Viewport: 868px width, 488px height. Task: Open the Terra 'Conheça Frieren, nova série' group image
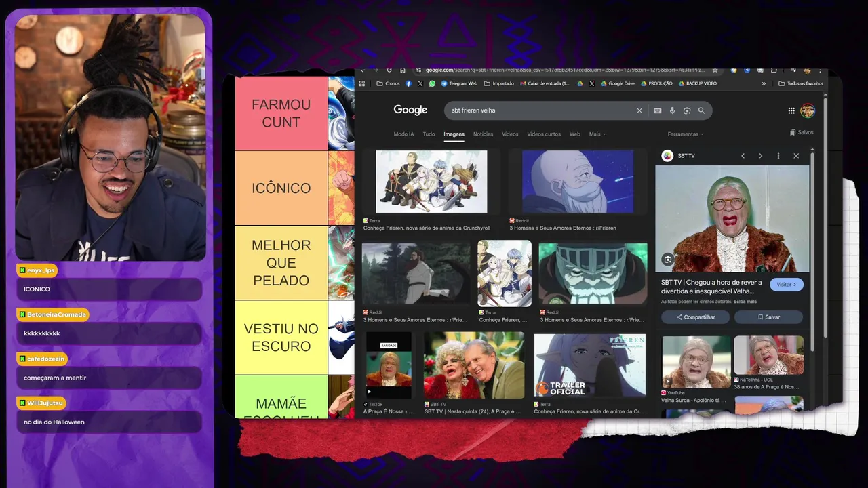pos(431,182)
